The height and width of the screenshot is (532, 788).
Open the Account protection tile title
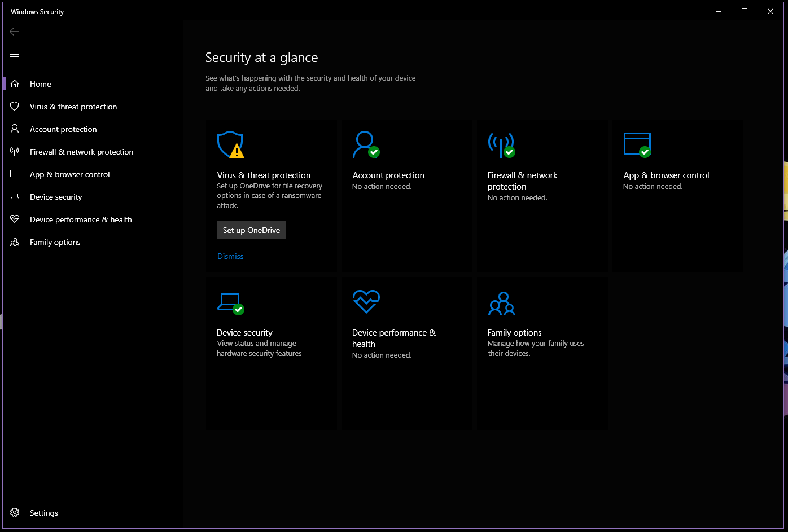tap(388, 175)
